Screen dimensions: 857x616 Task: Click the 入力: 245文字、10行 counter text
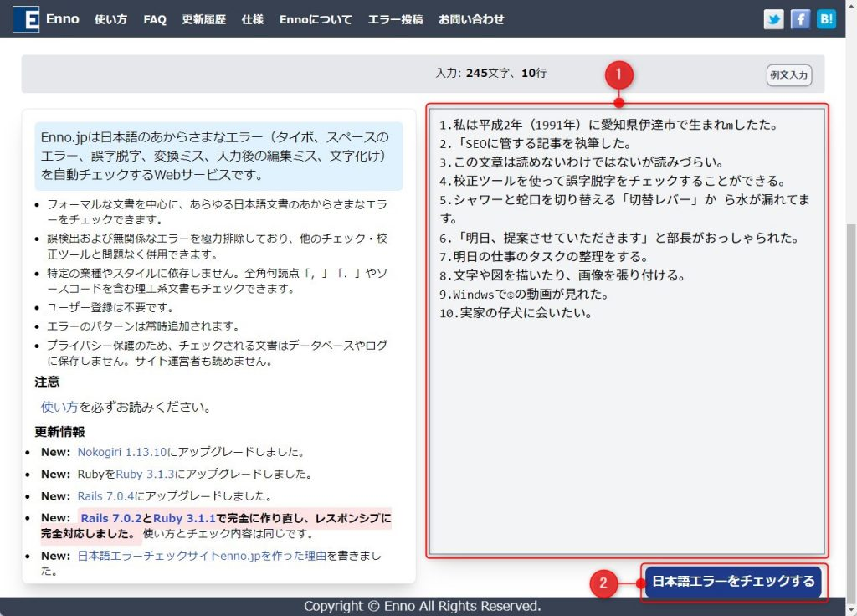click(490, 74)
